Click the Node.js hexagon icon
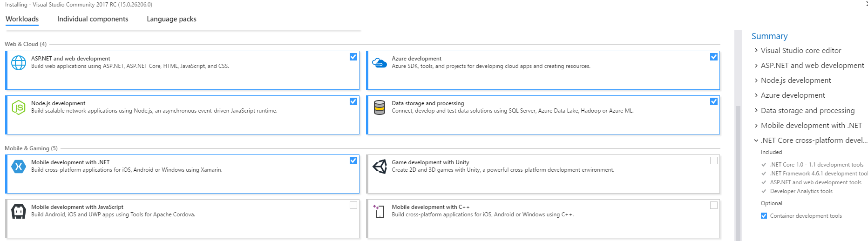The image size is (868, 241). [19, 107]
